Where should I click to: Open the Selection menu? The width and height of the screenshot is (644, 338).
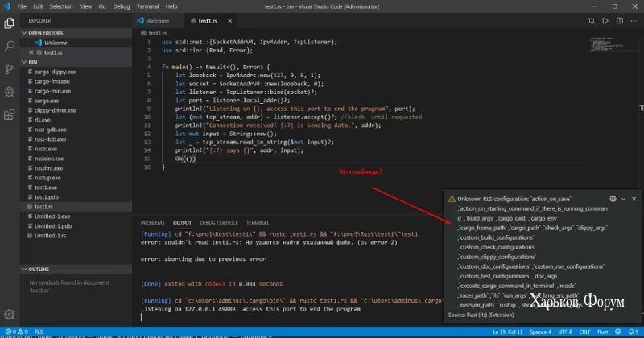(x=61, y=6)
